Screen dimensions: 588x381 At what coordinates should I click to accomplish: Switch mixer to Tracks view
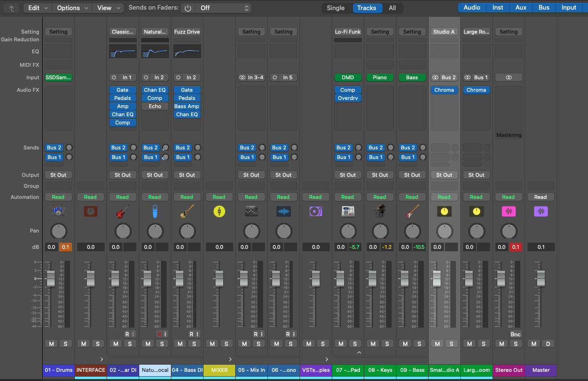tap(367, 8)
